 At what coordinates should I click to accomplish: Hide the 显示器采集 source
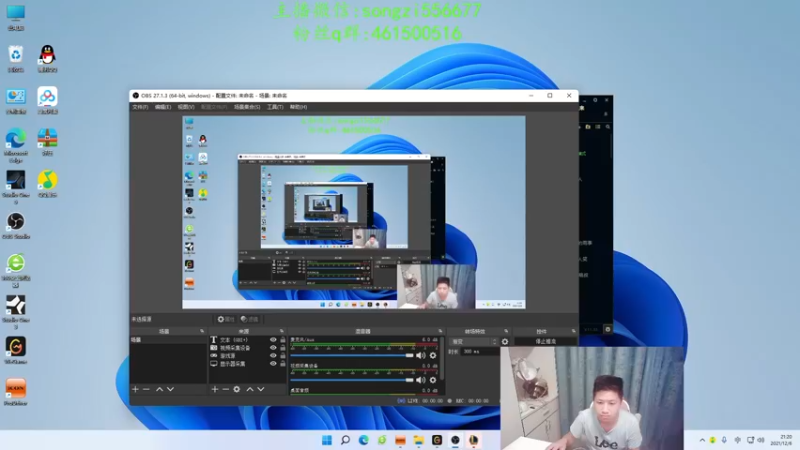click(x=273, y=364)
